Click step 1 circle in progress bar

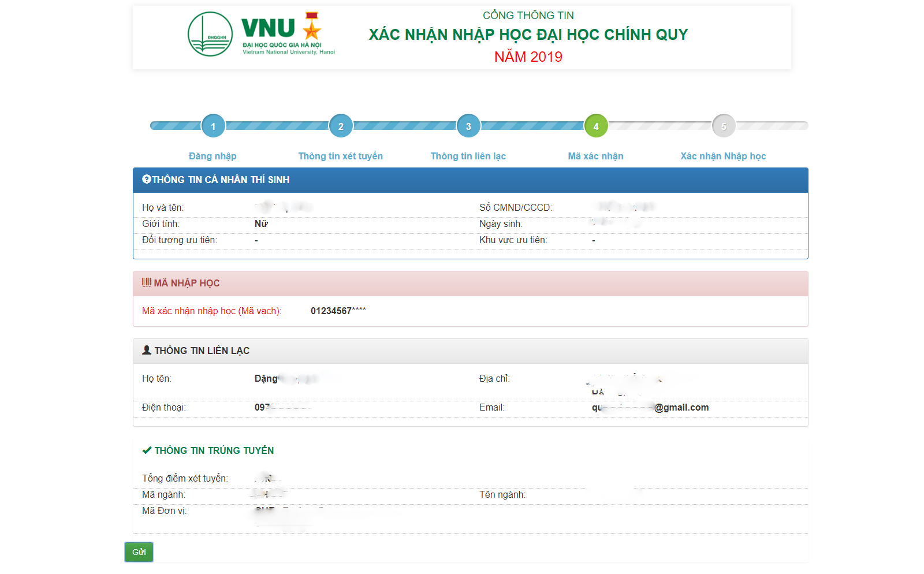[x=213, y=126]
